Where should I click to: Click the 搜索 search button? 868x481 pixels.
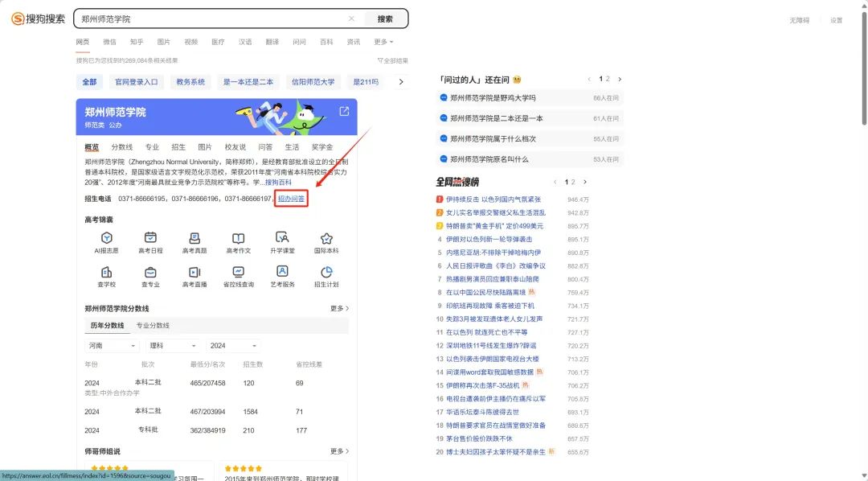click(386, 18)
